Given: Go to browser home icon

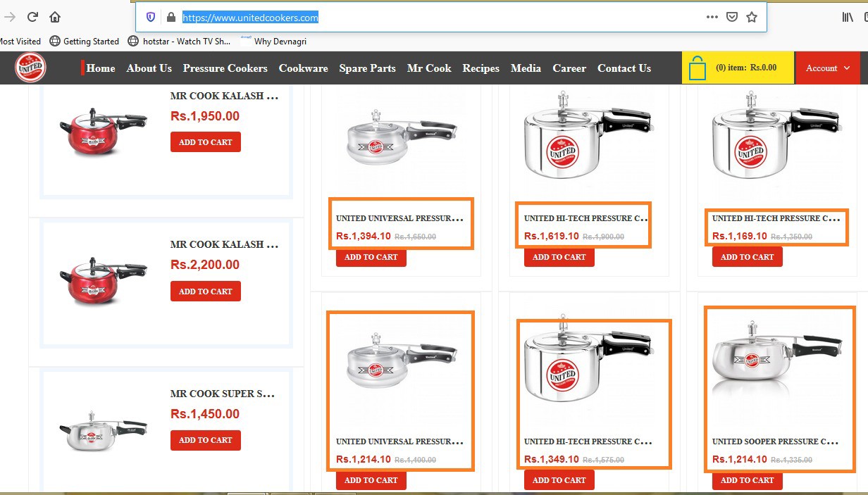Looking at the screenshot, I should coord(55,17).
